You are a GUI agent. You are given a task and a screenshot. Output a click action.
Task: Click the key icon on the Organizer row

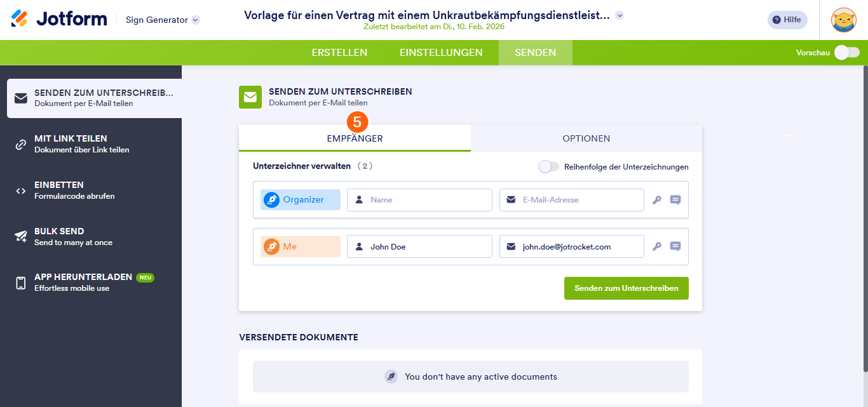point(656,199)
